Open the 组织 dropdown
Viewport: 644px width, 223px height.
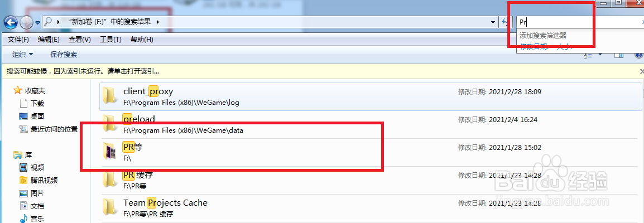pyautogui.click(x=22, y=55)
